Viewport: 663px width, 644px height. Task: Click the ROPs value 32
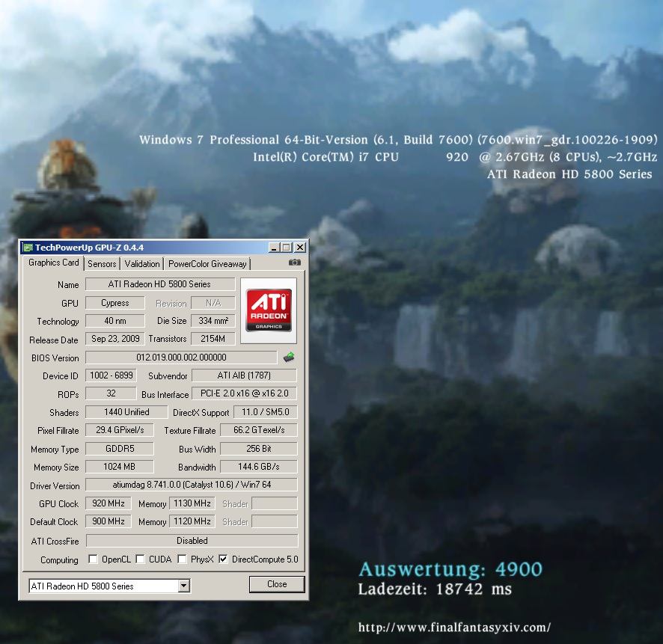pyautogui.click(x=111, y=393)
